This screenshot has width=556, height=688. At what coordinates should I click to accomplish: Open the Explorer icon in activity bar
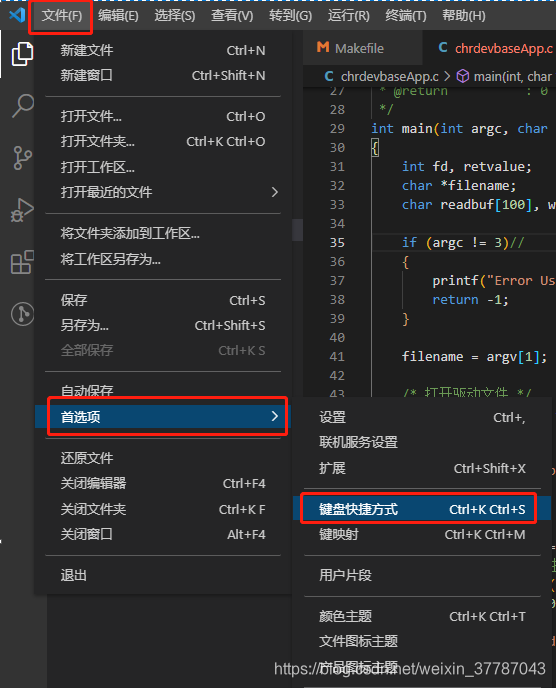(22, 54)
